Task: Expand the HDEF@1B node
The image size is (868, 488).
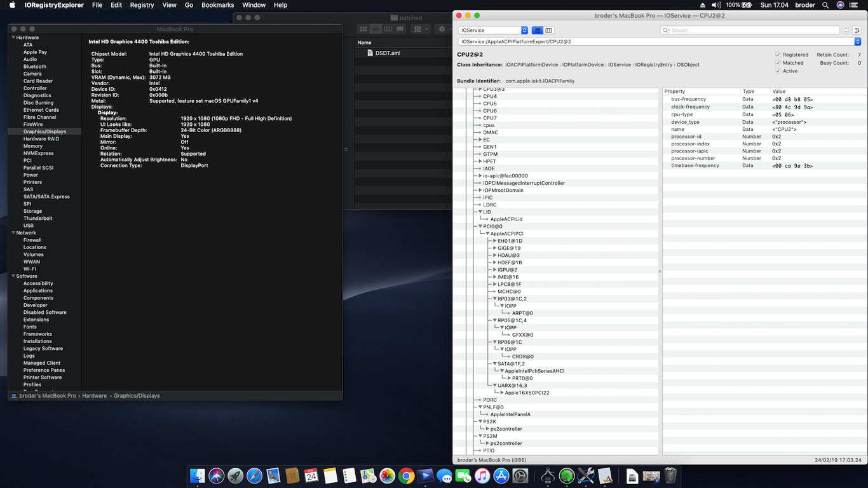Action: (495, 262)
